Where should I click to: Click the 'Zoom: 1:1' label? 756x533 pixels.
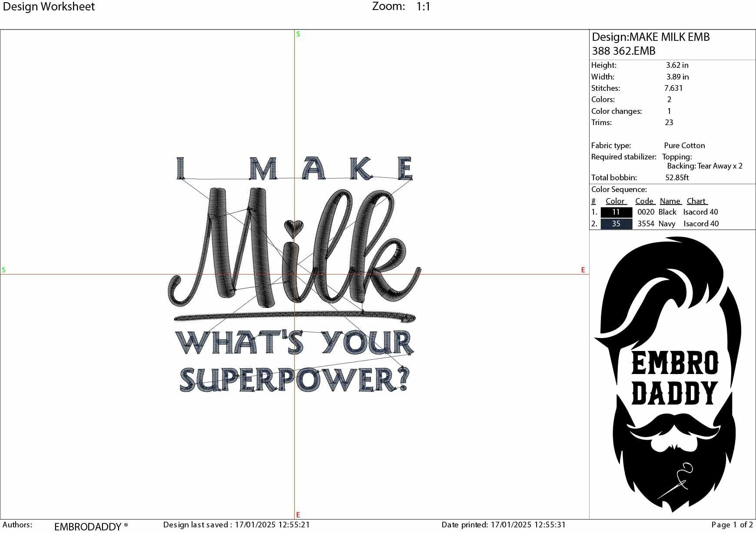(401, 7)
